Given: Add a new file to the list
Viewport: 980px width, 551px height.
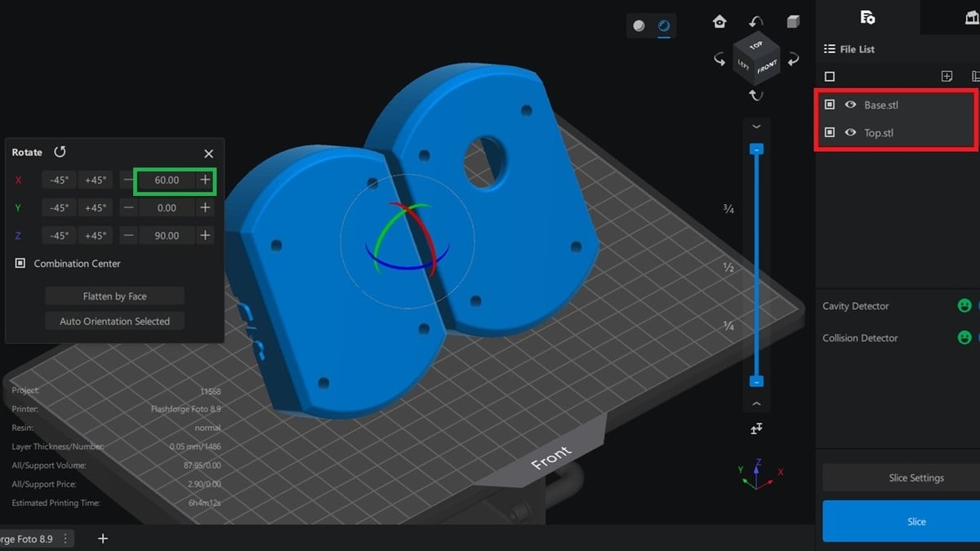Looking at the screenshot, I should click(947, 76).
